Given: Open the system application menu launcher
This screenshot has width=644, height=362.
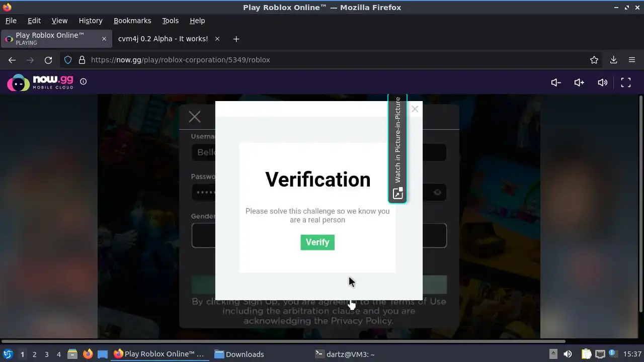Looking at the screenshot, I should (8, 354).
